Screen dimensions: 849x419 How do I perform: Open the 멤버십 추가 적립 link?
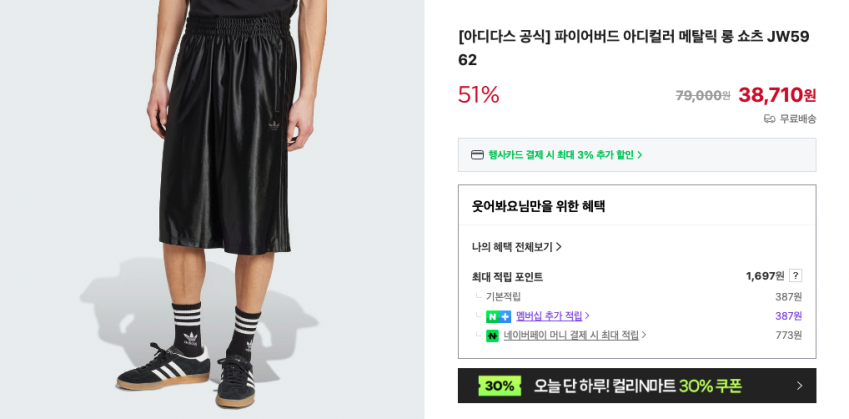click(548, 316)
